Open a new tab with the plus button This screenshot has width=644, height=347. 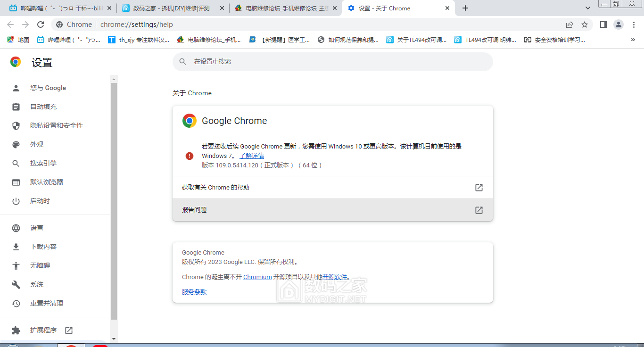[465, 8]
